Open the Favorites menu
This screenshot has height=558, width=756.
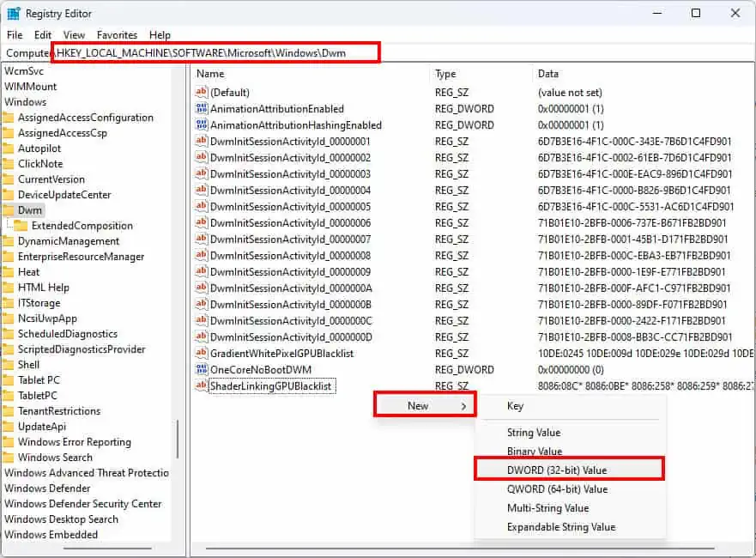tap(116, 35)
